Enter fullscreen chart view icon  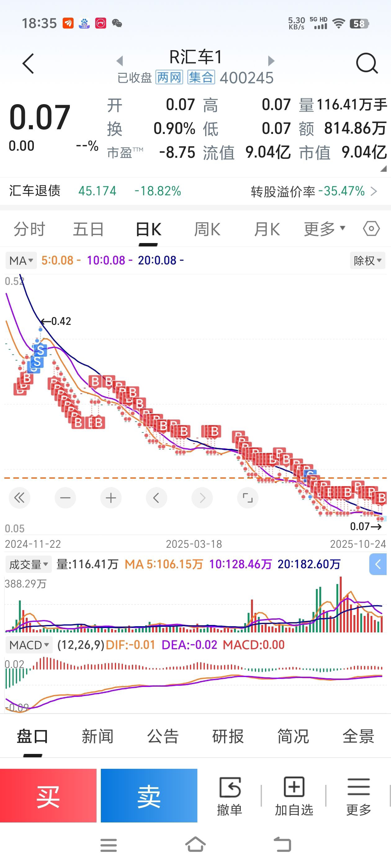pos(248,497)
